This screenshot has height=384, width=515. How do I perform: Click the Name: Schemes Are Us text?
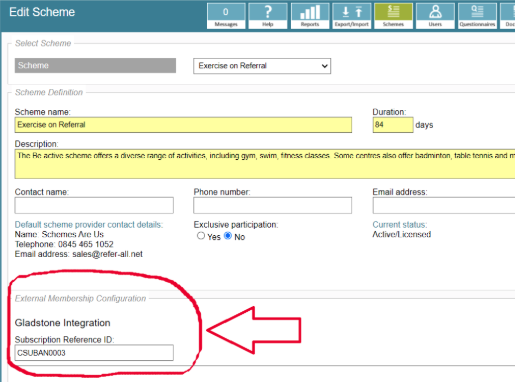59,234
